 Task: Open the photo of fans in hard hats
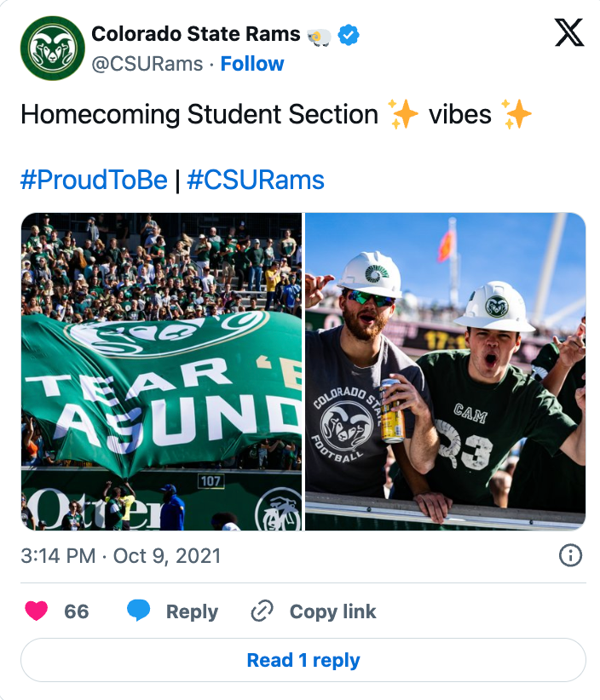[445, 371]
